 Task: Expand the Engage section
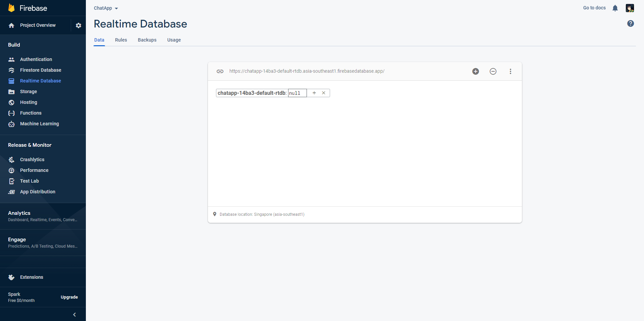pos(43,243)
